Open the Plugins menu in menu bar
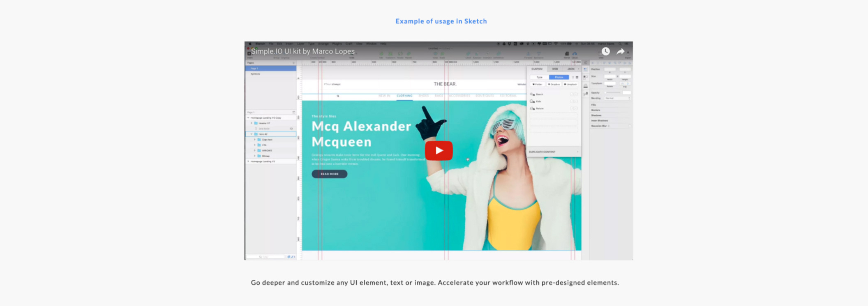 pyautogui.click(x=337, y=44)
